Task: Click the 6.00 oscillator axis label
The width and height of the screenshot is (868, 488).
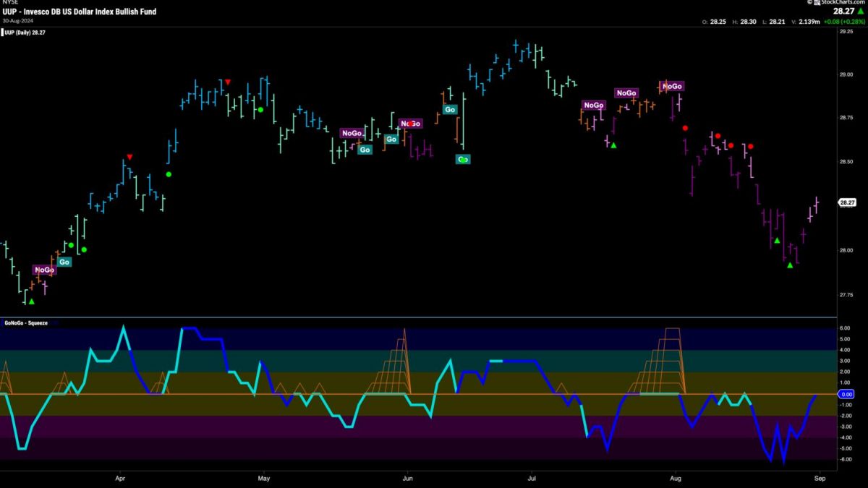Action: tap(846, 329)
